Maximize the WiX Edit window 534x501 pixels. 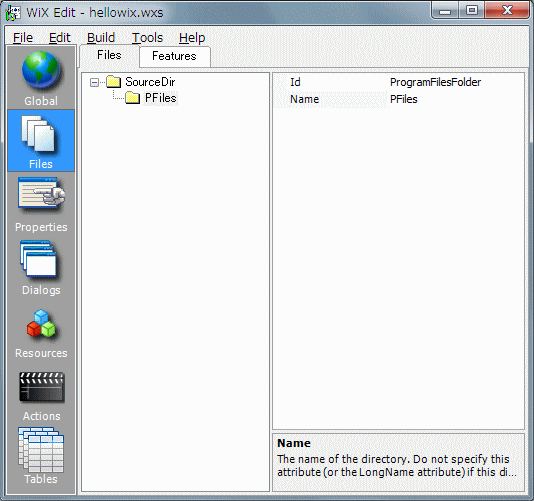(x=471, y=11)
